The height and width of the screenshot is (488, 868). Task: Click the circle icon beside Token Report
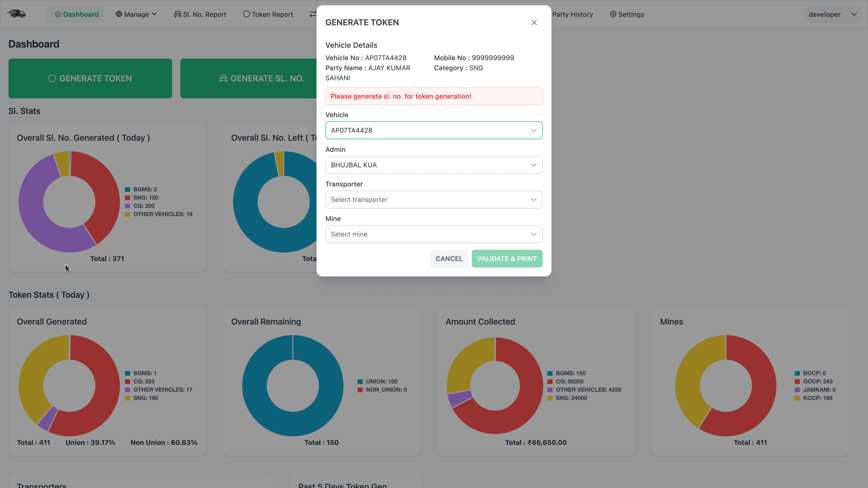click(247, 14)
